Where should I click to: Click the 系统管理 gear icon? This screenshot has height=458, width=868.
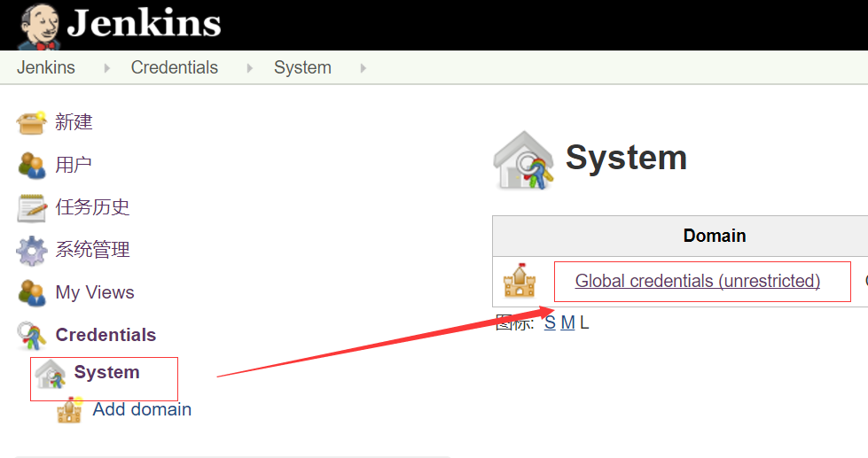pos(32,251)
